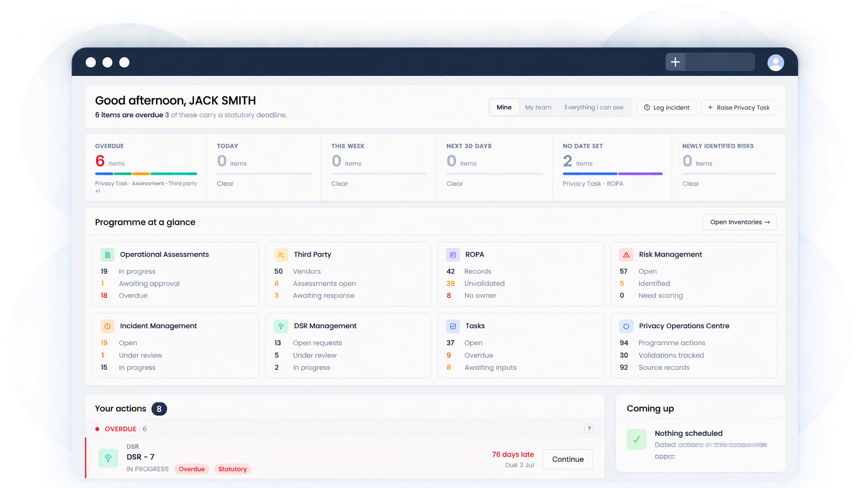
Task: Select the Mine scope tab
Action: [504, 107]
